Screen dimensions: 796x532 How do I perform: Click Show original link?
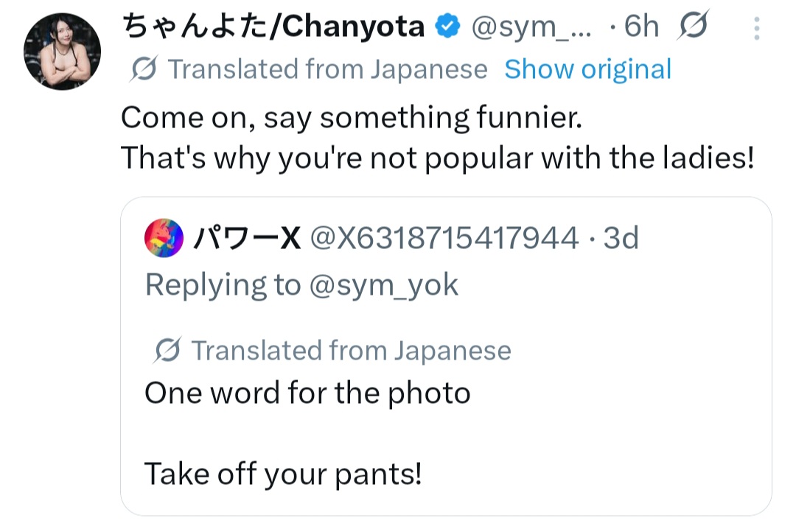(587, 69)
